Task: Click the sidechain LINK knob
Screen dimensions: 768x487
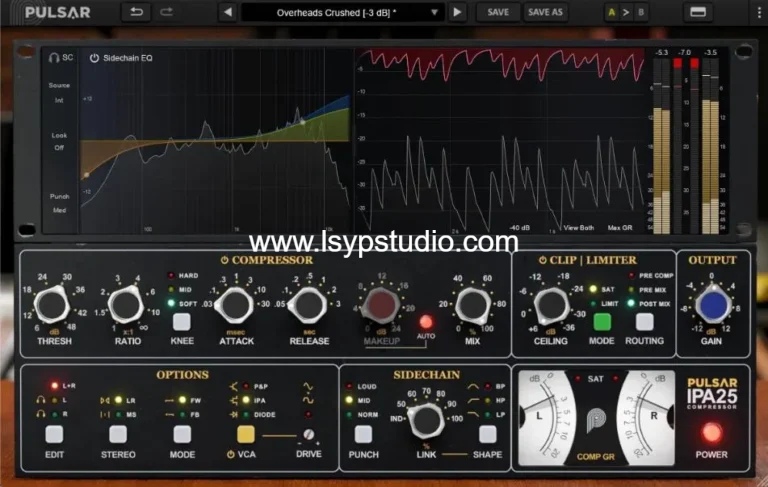Action: 426,420
